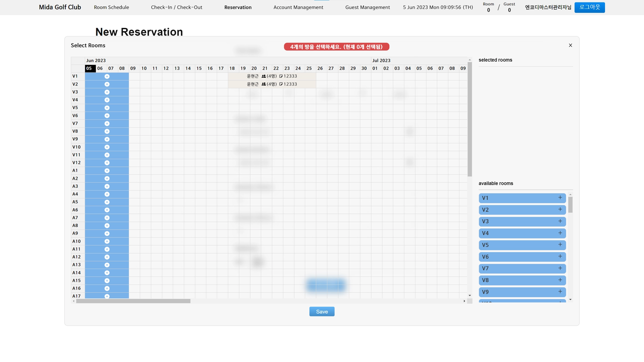Click the plus icon in row A12
The width and height of the screenshot is (644, 362).
pos(107,257)
